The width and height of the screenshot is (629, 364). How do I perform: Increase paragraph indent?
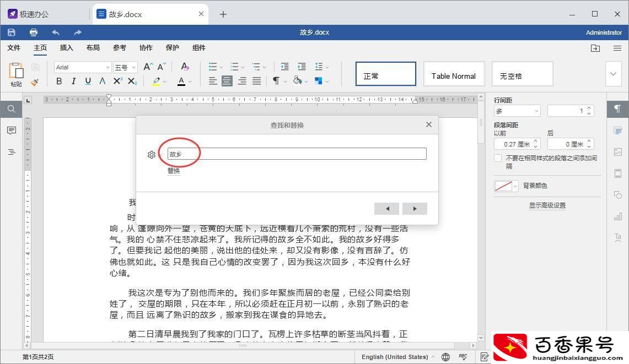[x=302, y=67]
